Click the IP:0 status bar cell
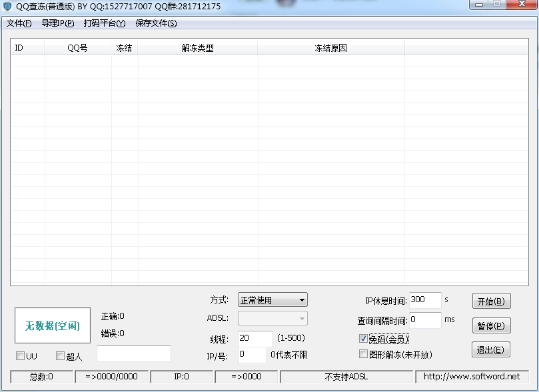539x392 pixels. [181, 377]
